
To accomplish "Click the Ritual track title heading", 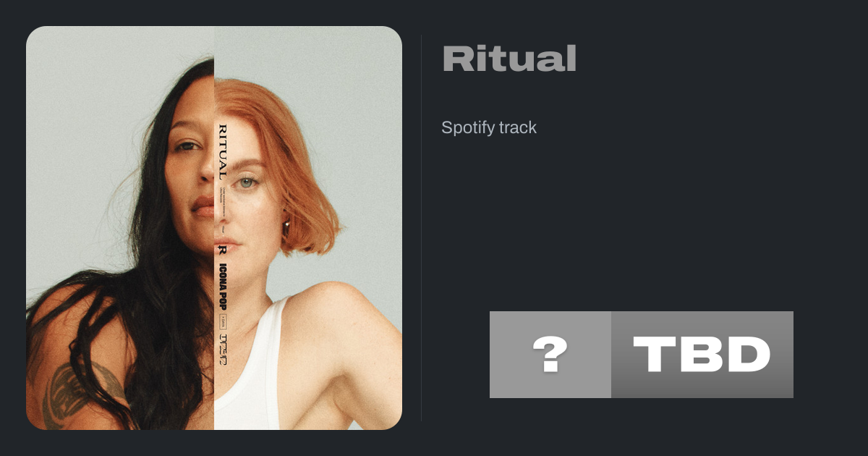I will point(509,59).
